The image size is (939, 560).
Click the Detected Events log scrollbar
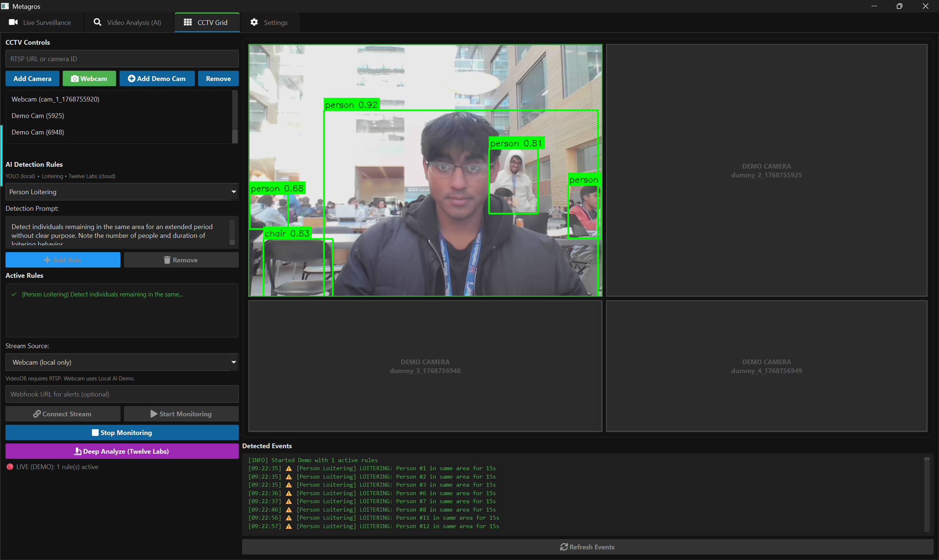927,494
